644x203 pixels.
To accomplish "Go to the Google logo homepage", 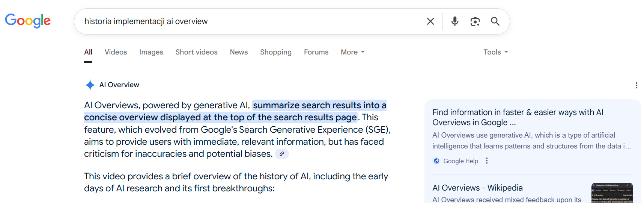I will click(x=28, y=21).
